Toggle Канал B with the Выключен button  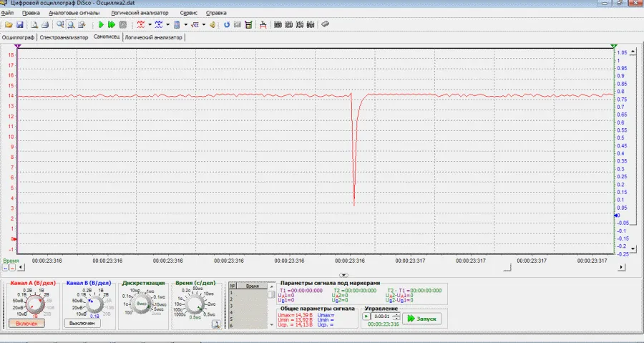tap(82, 323)
